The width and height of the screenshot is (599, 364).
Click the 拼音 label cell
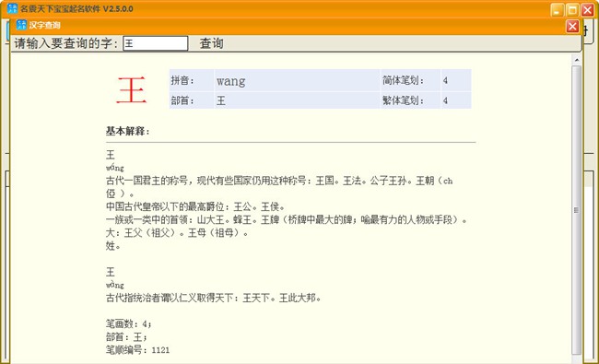[x=192, y=80]
